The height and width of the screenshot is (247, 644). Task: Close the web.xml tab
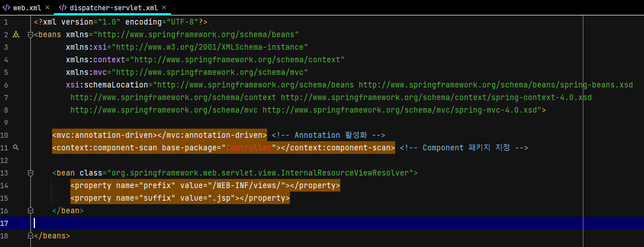tap(47, 7)
